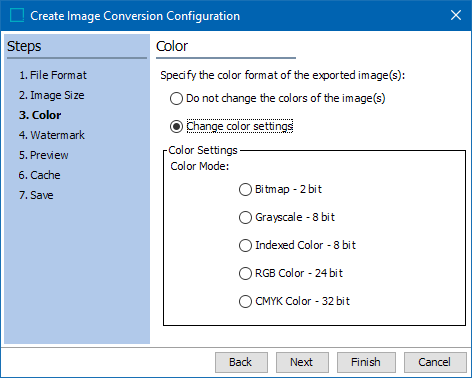The width and height of the screenshot is (472, 378).
Task: Go to step 1. File Format
Action: click(x=53, y=75)
